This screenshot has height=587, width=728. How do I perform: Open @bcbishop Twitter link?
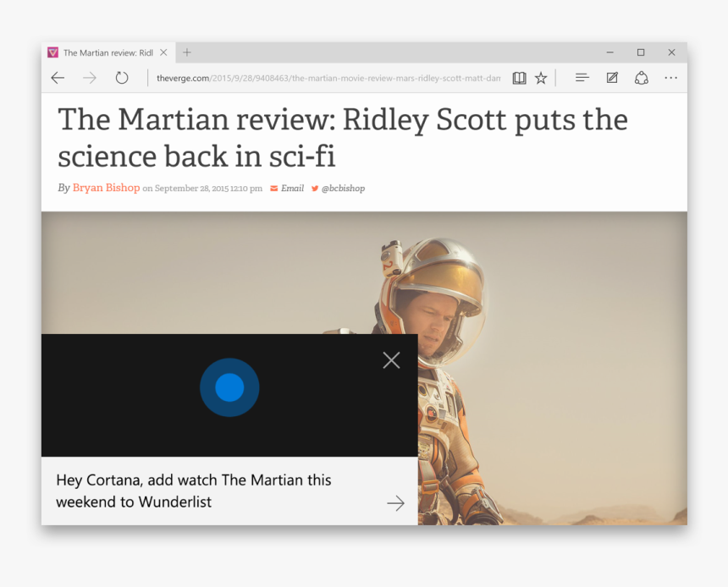tap(343, 188)
